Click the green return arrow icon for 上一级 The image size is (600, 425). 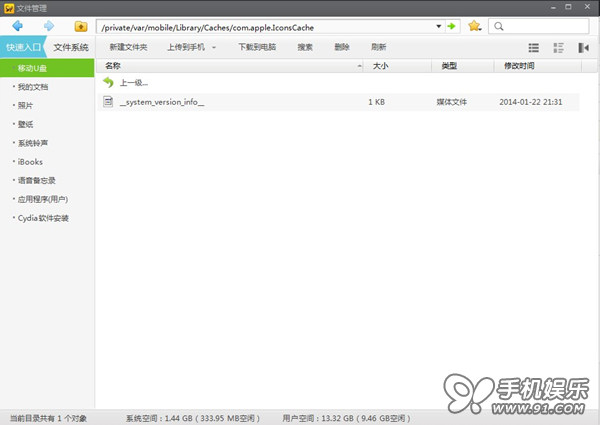tap(108, 82)
